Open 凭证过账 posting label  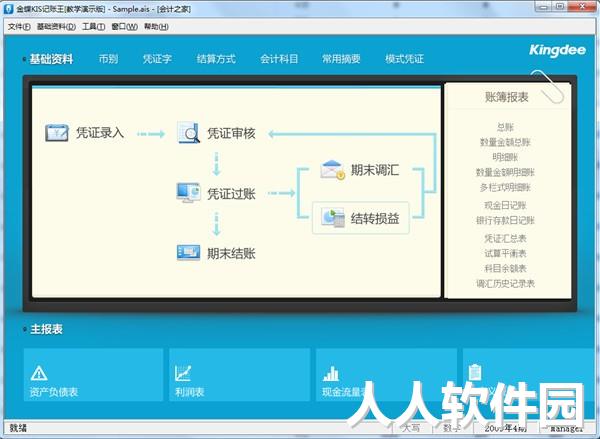coord(231,194)
